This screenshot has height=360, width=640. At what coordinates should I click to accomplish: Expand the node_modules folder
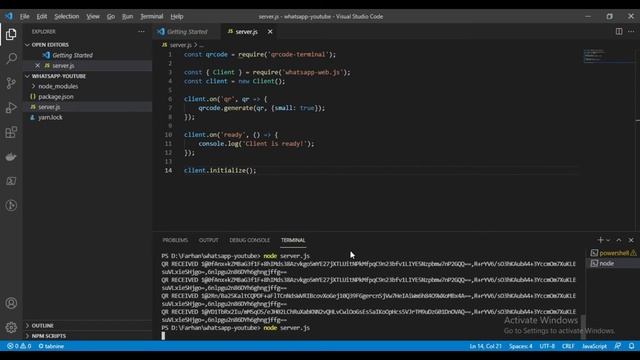[x=58, y=86]
